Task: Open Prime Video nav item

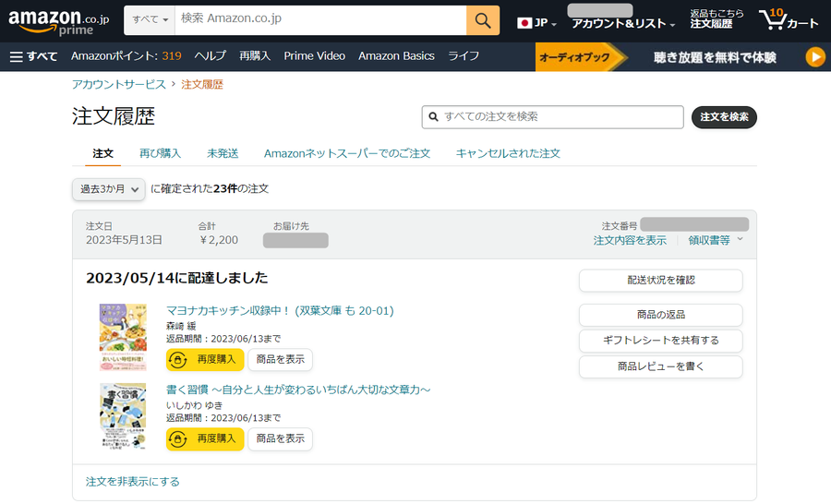Action: click(x=314, y=56)
